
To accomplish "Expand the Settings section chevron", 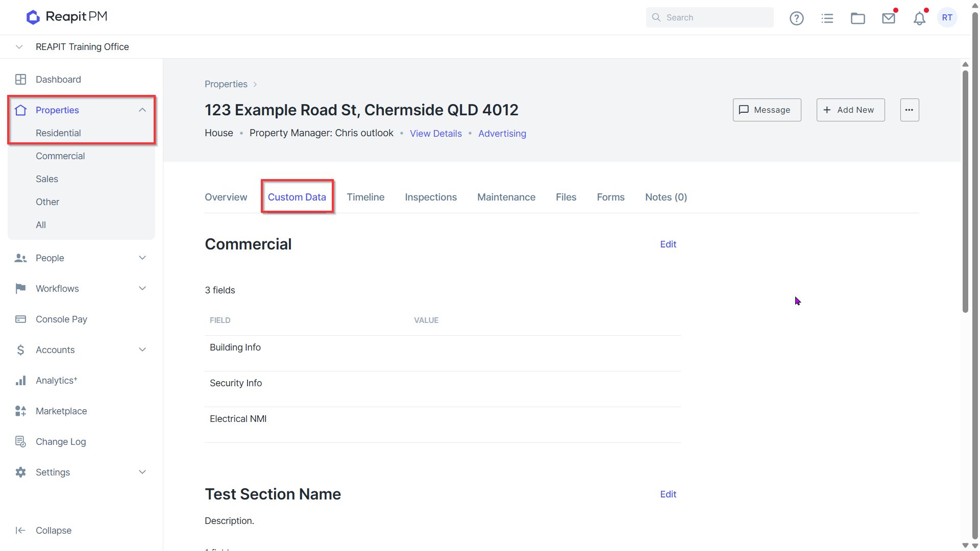I will (142, 472).
